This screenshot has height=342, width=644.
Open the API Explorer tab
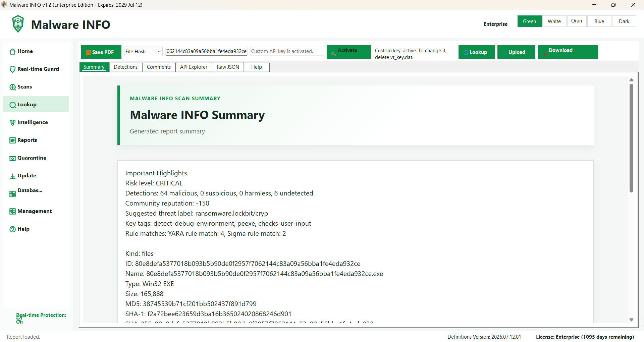point(194,67)
